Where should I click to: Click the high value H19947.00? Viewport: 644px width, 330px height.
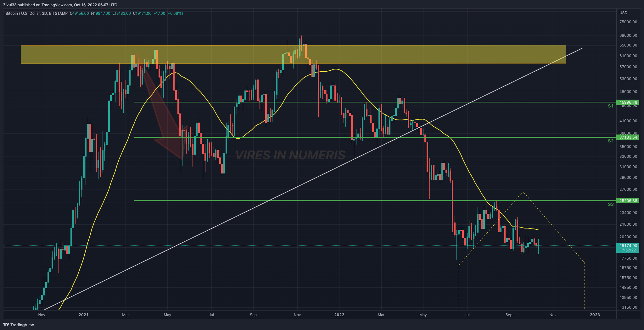click(101, 14)
